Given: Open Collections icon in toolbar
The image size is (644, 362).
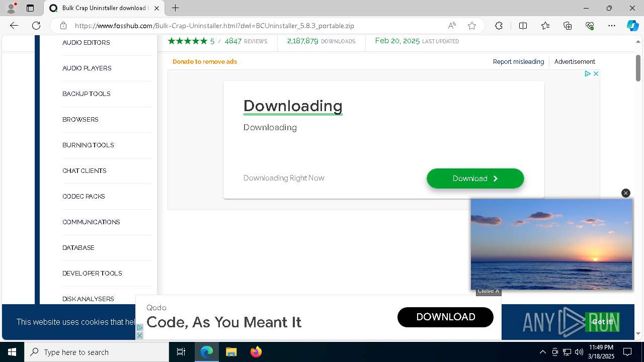Looking at the screenshot, I should pyautogui.click(x=568, y=26).
